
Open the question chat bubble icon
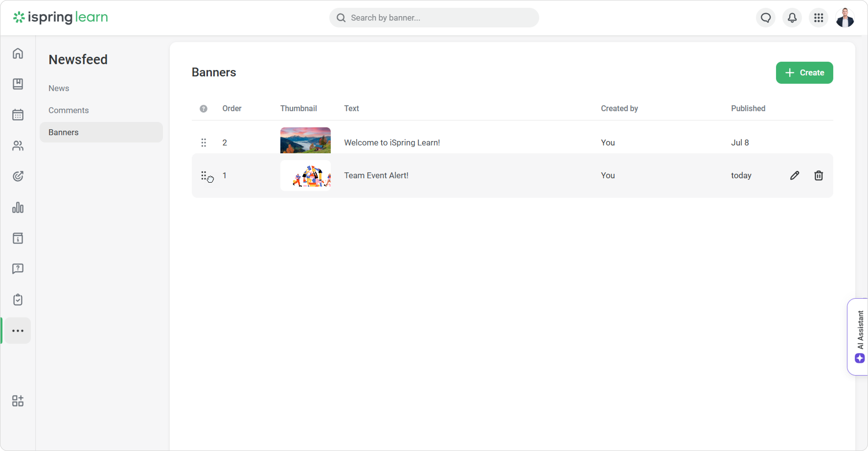[x=18, y=269]
